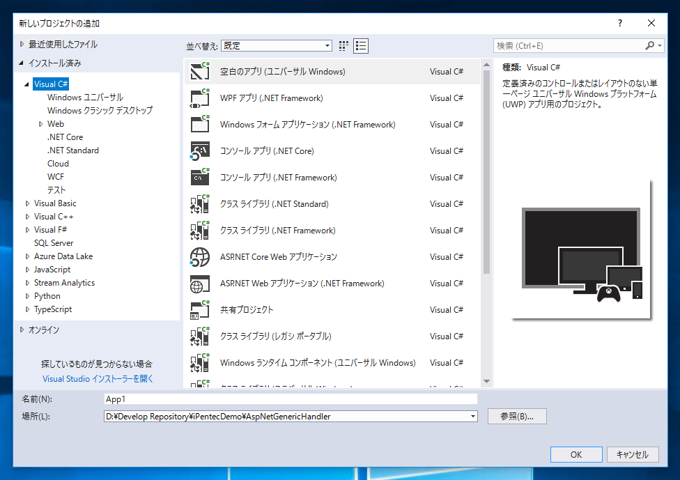Select the .NET Core category
Image resolution: width=680 pixels, height=480 pixels.
point(65,137)
